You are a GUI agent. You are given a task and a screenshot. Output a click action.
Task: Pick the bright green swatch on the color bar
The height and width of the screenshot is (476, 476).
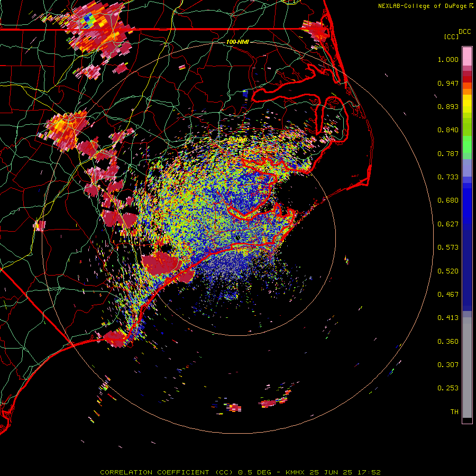click(x=467, y=144)
